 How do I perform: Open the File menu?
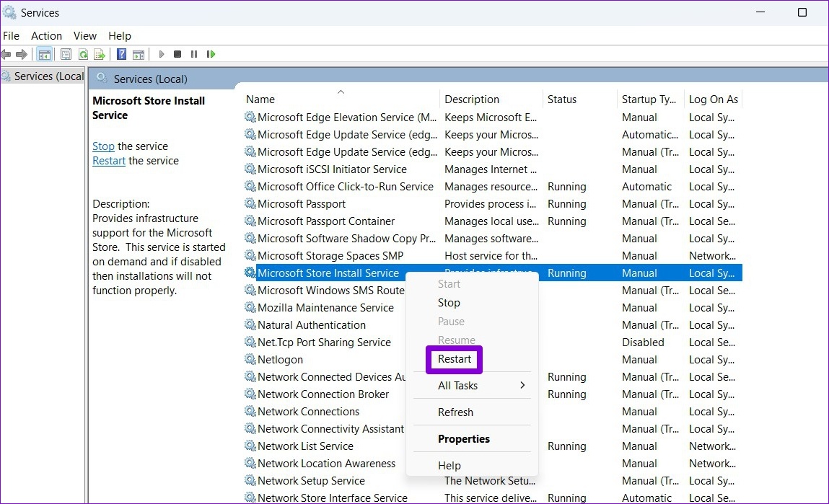point(11,36)
